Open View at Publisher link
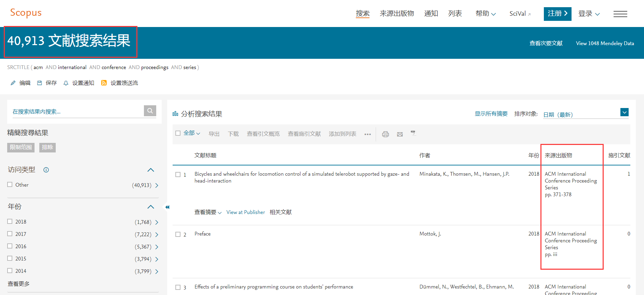Viewport: 644px width, 295px height. (x=245, y=212)
